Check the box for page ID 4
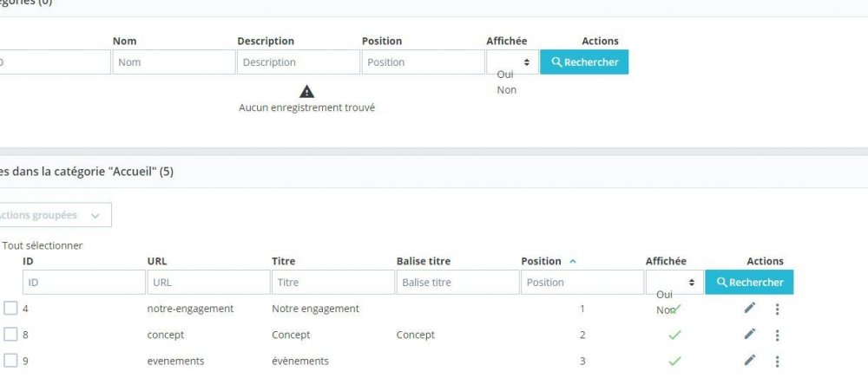The height and width of the screenshot is (378, 868). pos(10,309)
